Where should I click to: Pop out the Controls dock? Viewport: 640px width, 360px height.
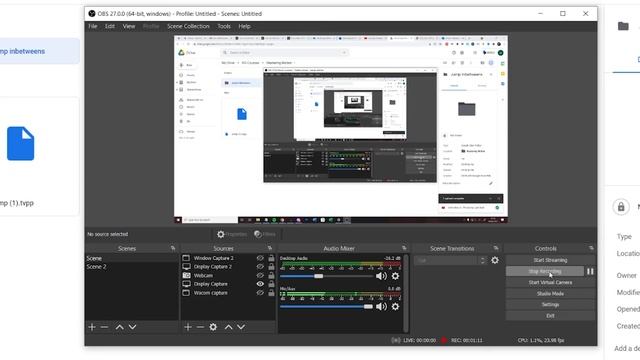coord(591,248)
